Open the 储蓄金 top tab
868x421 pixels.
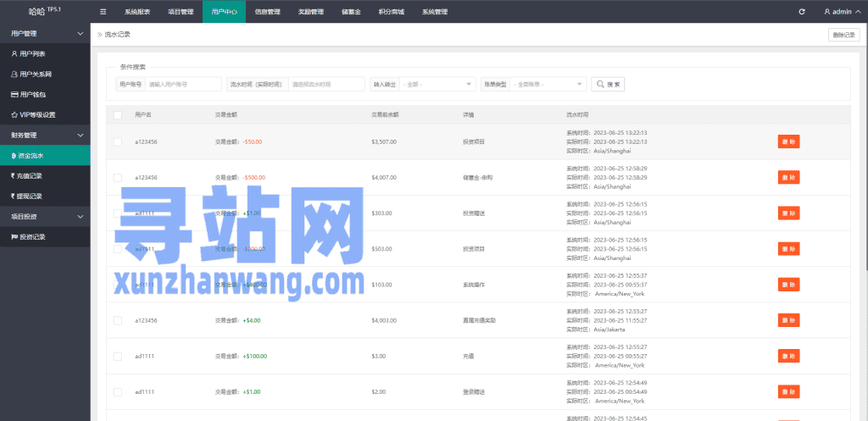coord(351,12)
